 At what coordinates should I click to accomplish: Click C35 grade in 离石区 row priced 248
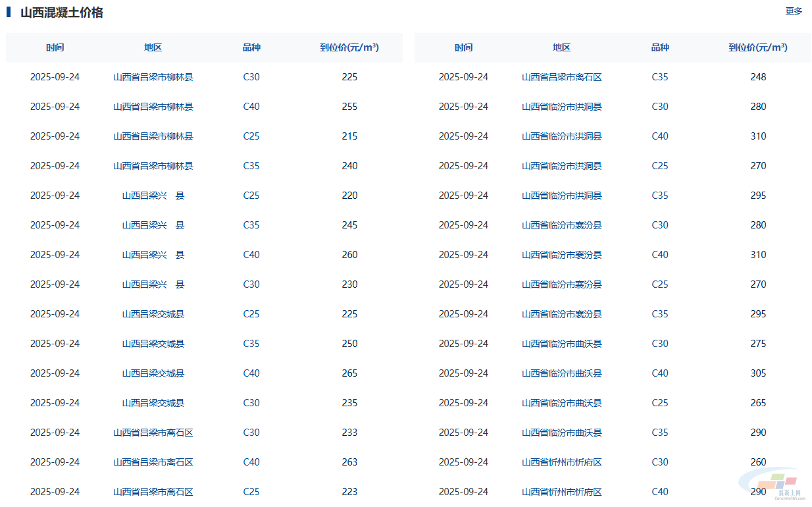(660, 77)
